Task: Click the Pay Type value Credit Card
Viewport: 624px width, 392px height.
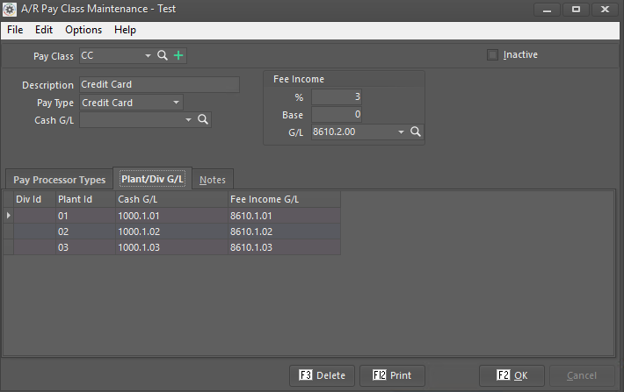Action: coord(107,103)
